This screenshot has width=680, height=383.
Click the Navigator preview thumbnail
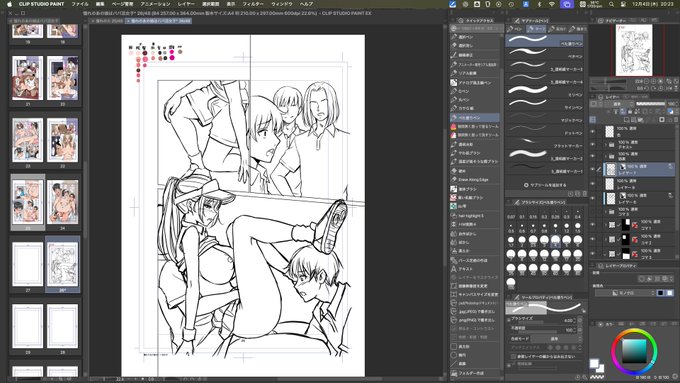[x=634, y=50]
